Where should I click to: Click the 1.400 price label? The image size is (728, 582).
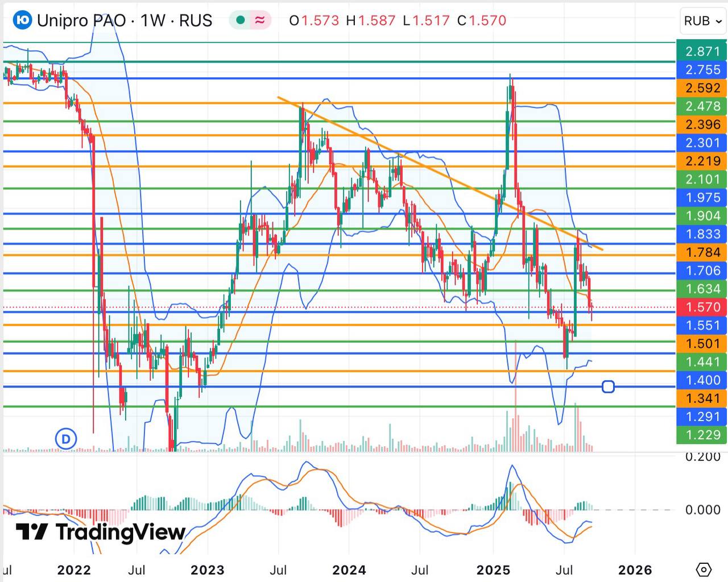pyautogui.click(x=702, y=380)
